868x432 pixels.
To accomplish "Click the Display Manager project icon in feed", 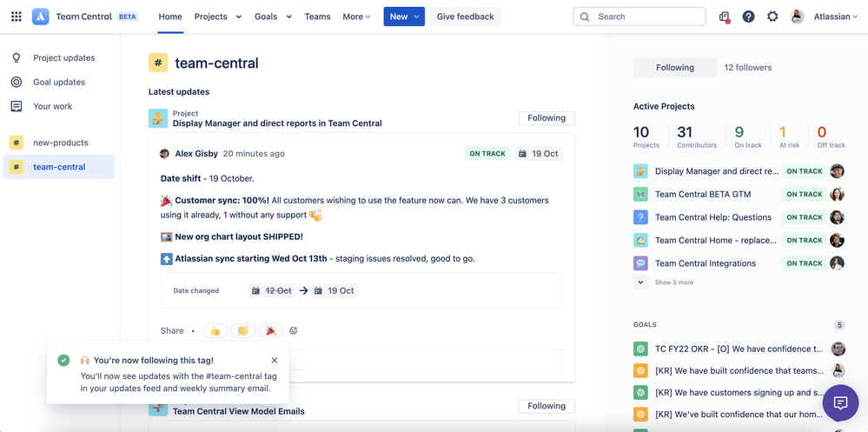I will pos(158,118).
